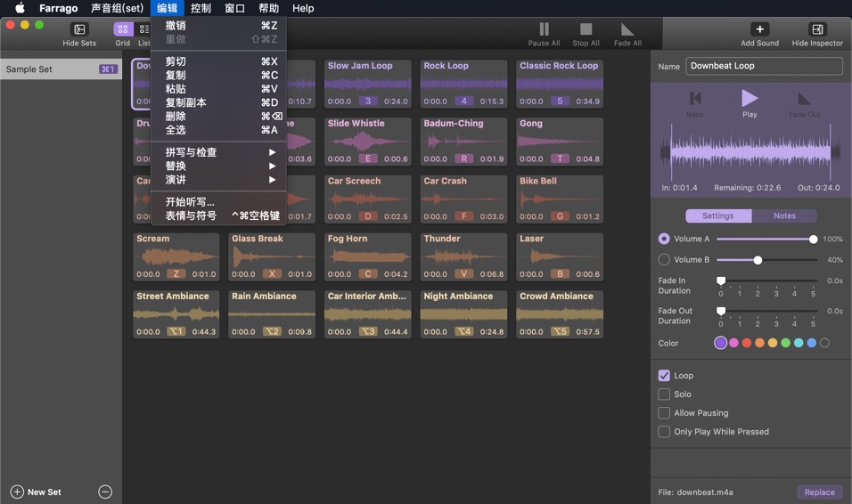Select the Slide Whistle tile
Screen dimensions: 852x504
click(368, 142)
